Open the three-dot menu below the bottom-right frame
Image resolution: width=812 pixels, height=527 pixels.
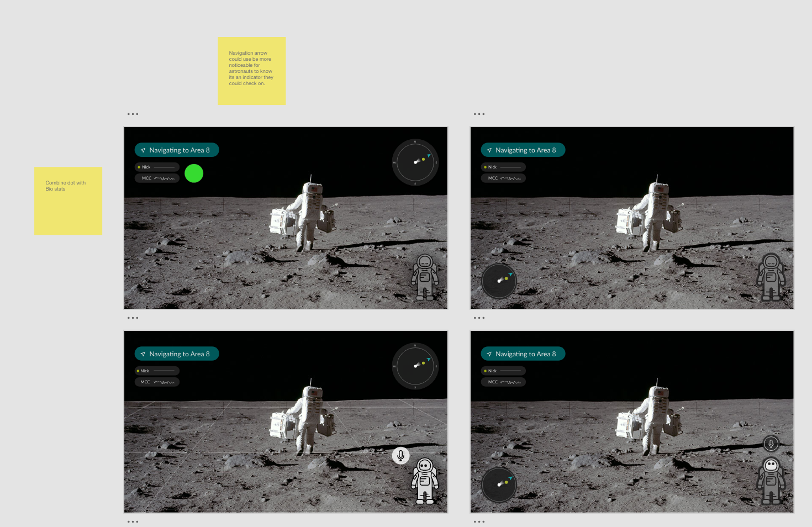click(x=479, y=521)
